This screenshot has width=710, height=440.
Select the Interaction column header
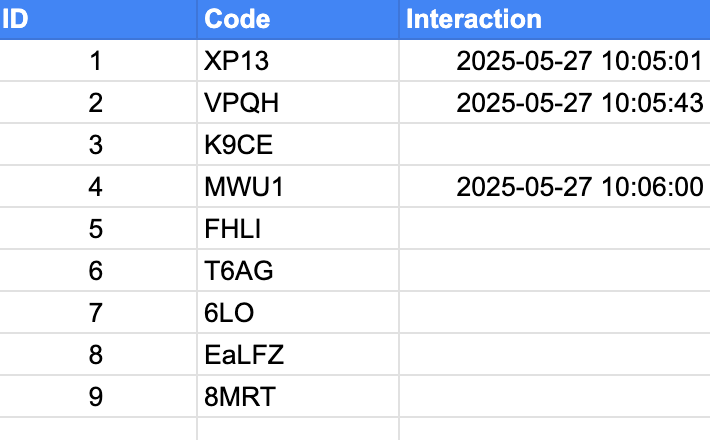pos(555,19)
